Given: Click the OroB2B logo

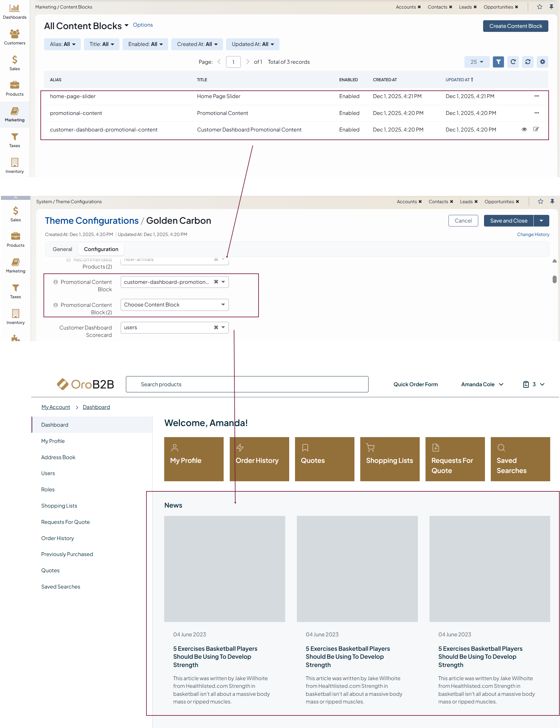Looking at the screenshot, I should (x=85, y=384).
